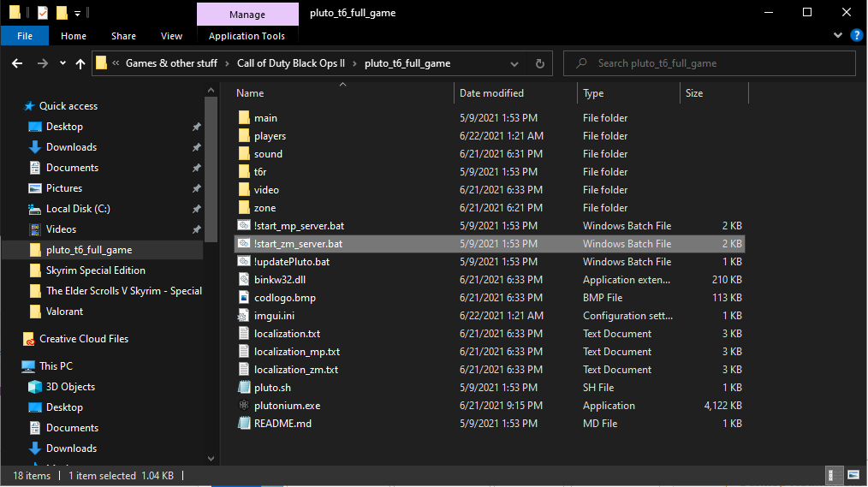This screenshot has height=487, width=868.
Task: Open the main folder icon
Action: (x=244, y=117)
